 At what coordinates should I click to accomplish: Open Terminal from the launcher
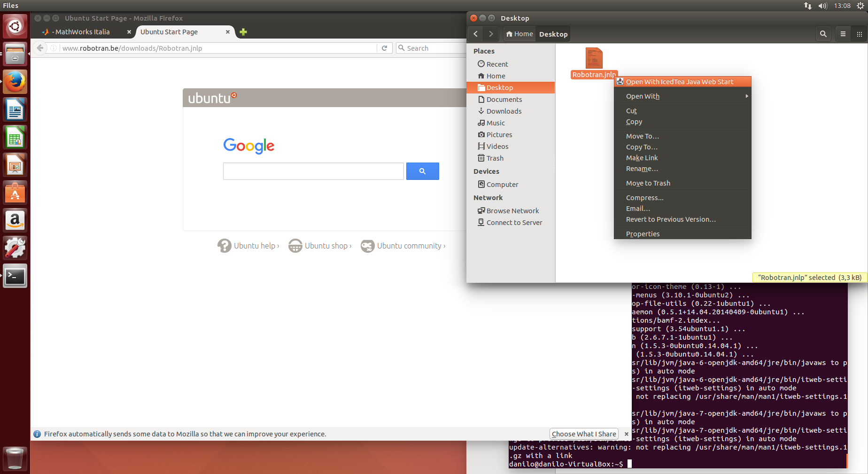point(15,276)
